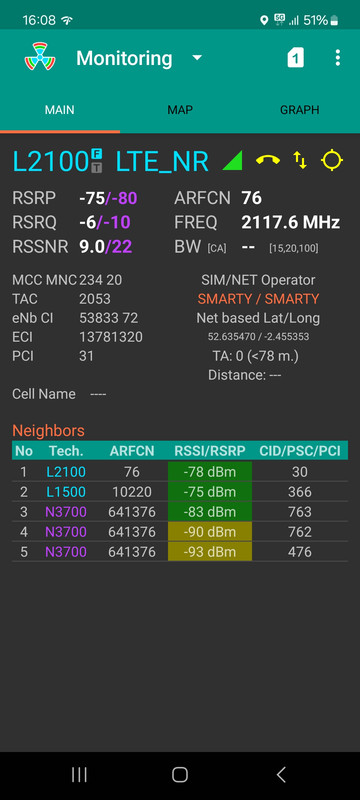The image size is (360, 800).
Task: Tap the CID/PSC/PCI column header
Action: [300, 451]
